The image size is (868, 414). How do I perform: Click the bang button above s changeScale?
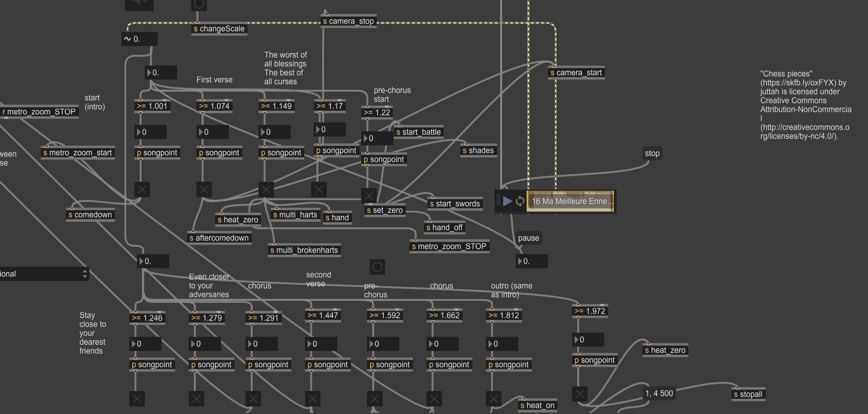(199, 5)
